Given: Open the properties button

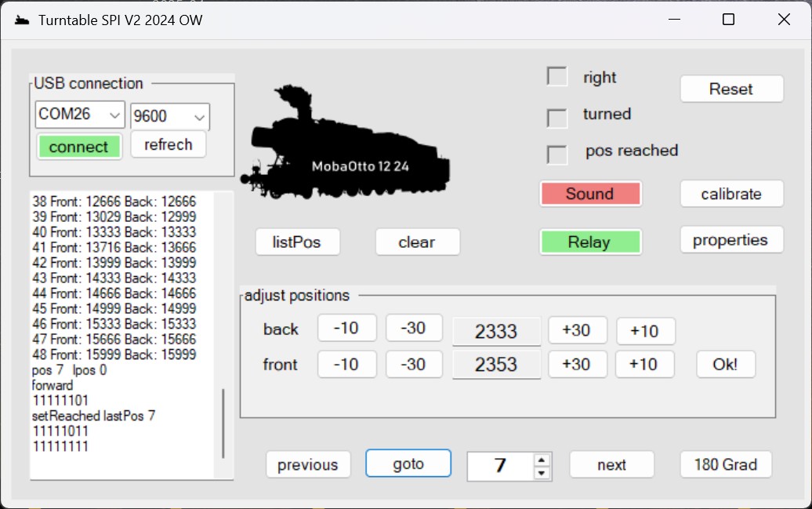Looking at the screenshot, I should 731,240.
